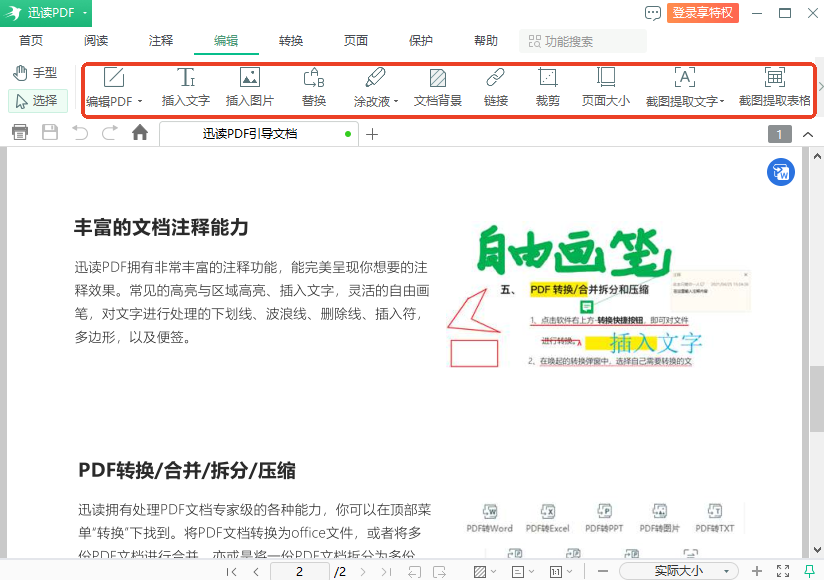Switch to the 阅读 tab
The height and width of the screenshot is (580, 824).
pos(96,41)
